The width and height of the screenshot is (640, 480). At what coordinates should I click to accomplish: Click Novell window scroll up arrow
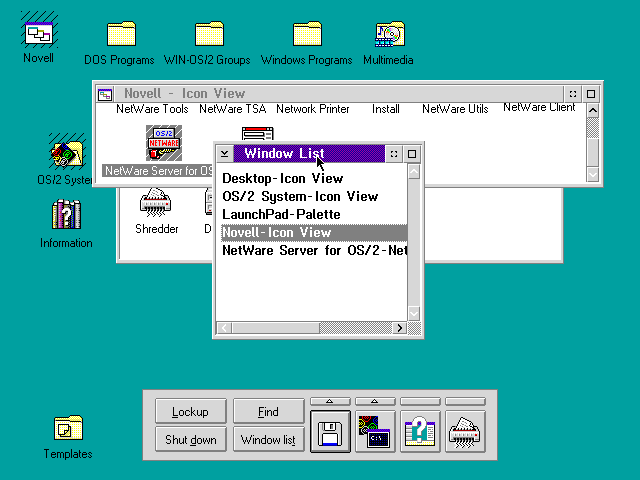(x=593, y=111)
